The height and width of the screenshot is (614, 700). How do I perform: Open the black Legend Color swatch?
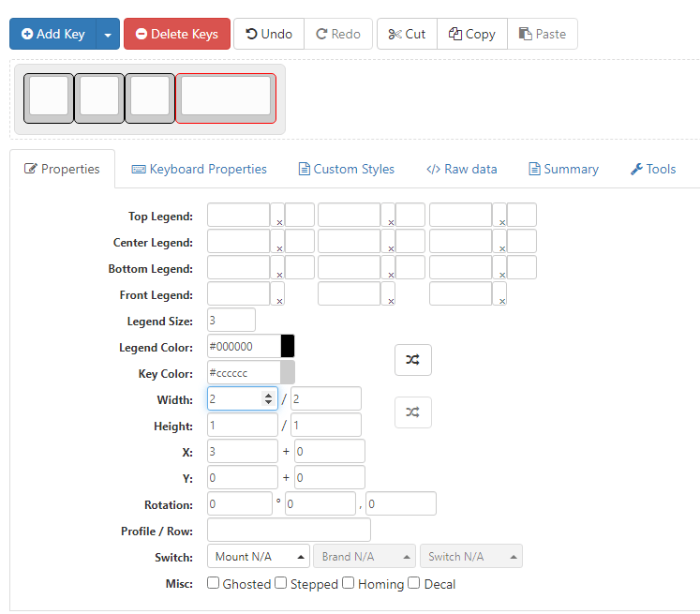pyautogui.click(x=288, y=347)
